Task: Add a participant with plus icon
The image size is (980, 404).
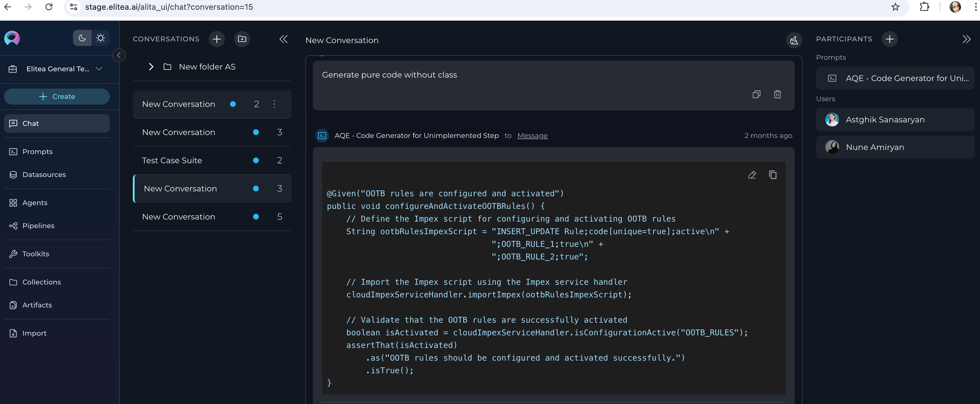Action: 889,39
